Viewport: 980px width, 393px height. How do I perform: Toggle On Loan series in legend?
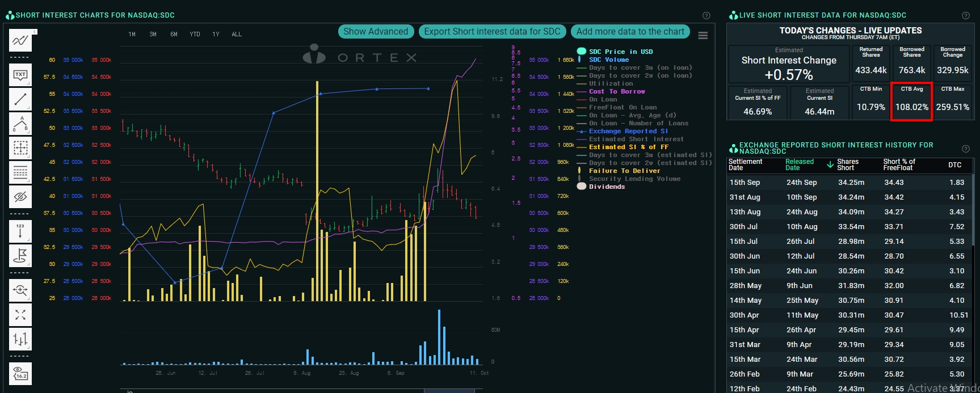click(603, 99)
